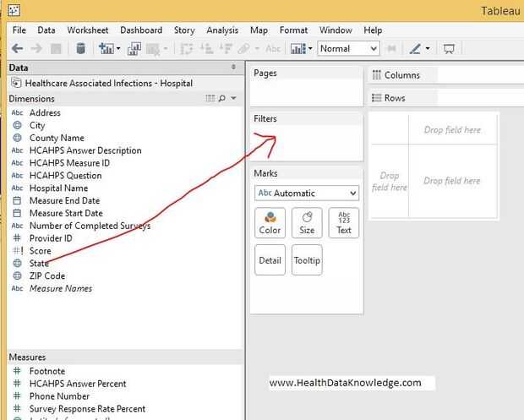This screenshot has width=524, height=420.
Task: Expand the New Worksheet dropdown arrow
Action: [x=118, y=49]
